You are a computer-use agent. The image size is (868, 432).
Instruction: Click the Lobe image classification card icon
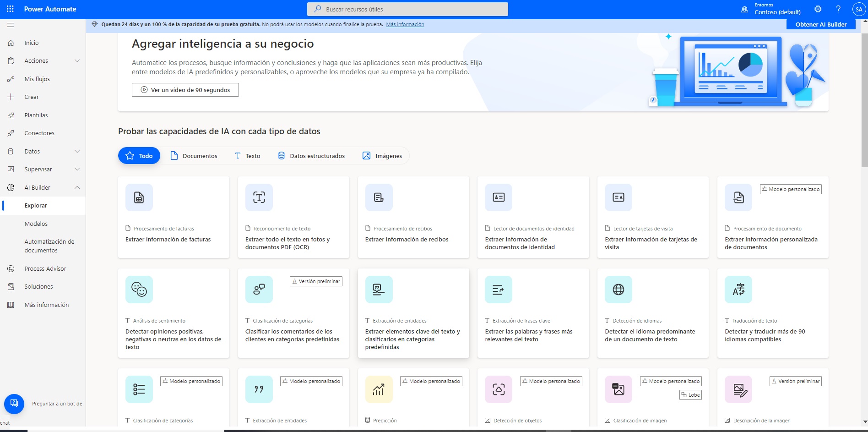[x=618, y=389]
